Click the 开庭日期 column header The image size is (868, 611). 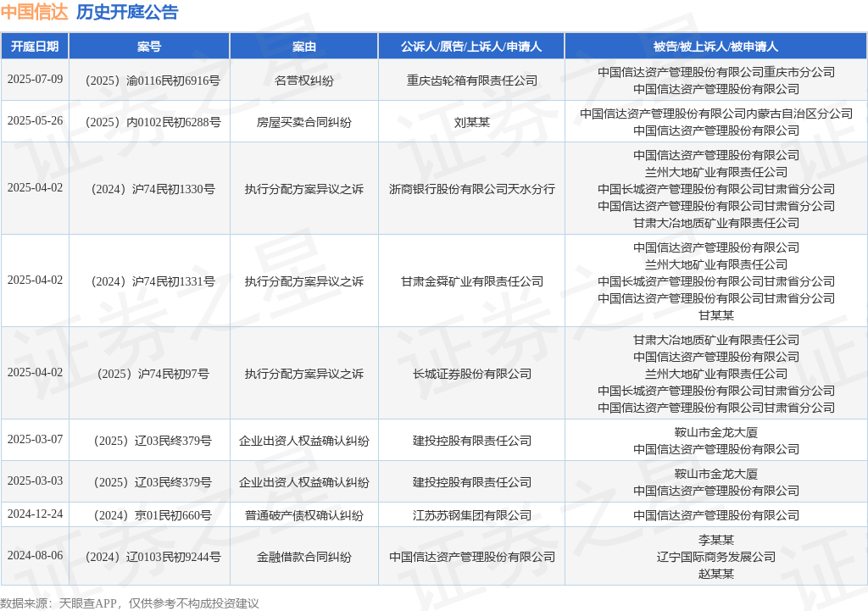[x=35, y=47]
